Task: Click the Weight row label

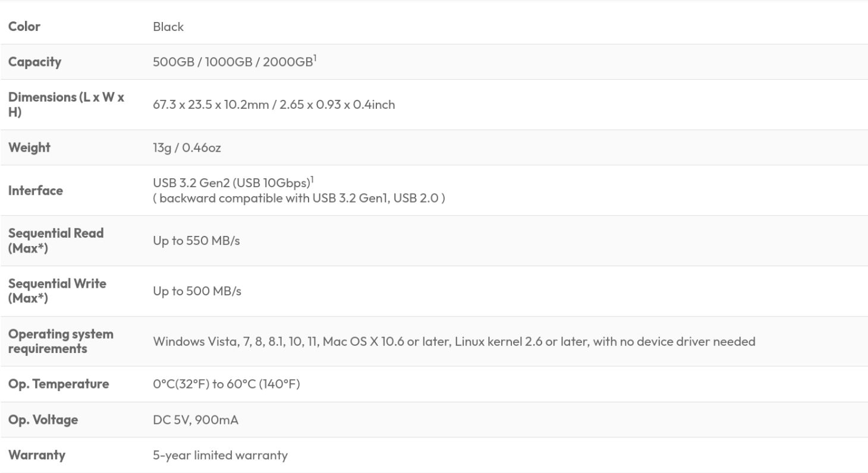Action: pos(29,147)
